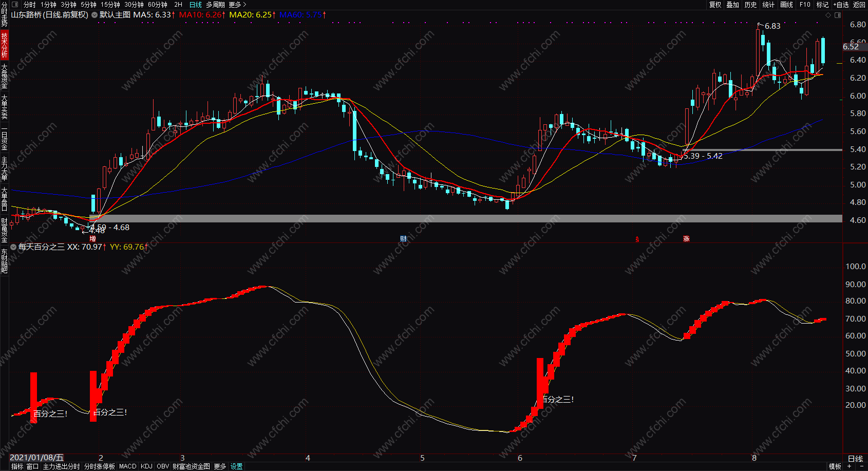Open the 历史 history button
Viewport: 868px width, 471px height.
click(750, 5)
